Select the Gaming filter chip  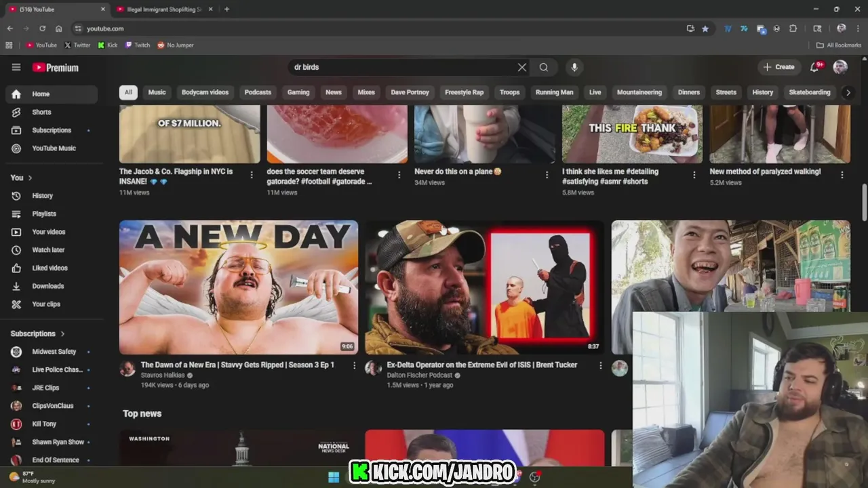298,92
